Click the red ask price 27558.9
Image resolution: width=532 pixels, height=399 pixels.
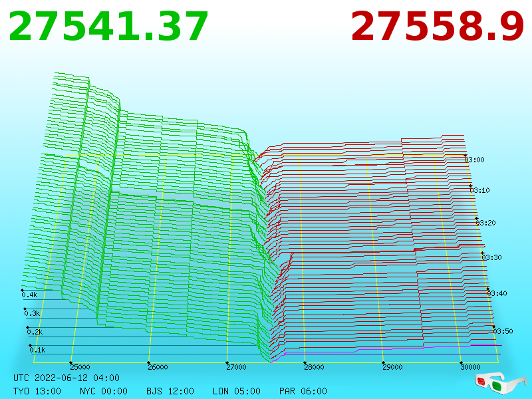(x=438, y=27)
